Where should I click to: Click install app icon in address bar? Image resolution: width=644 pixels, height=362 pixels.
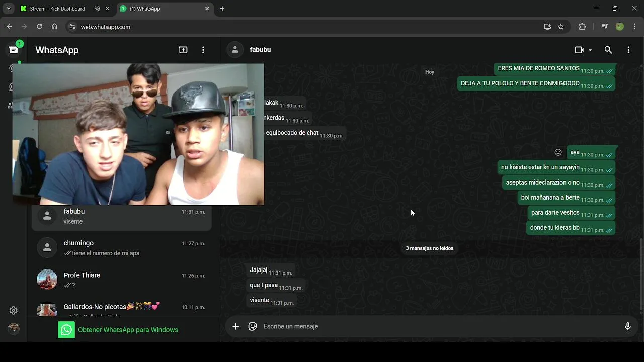click(x=547, y=27)
